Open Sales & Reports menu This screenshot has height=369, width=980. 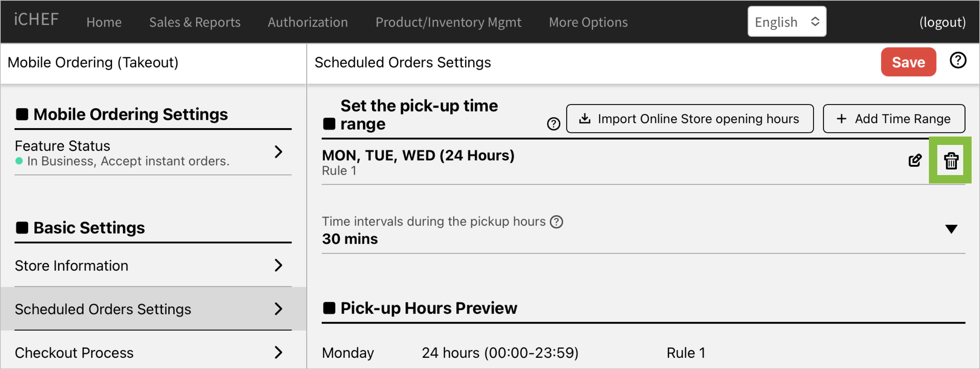[194, 22]
